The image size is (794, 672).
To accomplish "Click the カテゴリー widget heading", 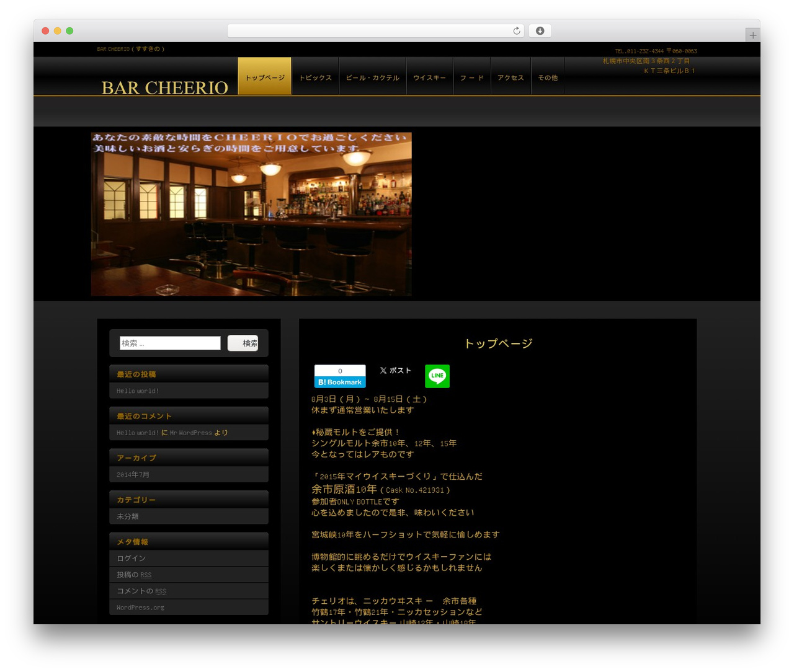I will pos(136,500).
